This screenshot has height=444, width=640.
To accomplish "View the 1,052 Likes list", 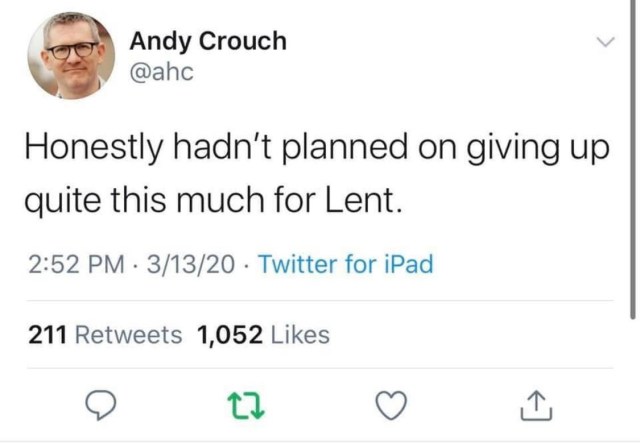I will tap(264, 335).
